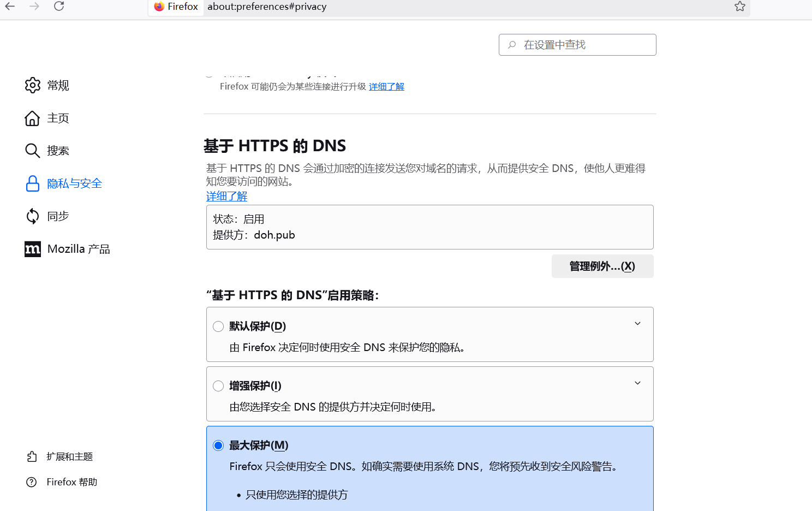Open 详细了解 link under DNS description

(226, 196)
